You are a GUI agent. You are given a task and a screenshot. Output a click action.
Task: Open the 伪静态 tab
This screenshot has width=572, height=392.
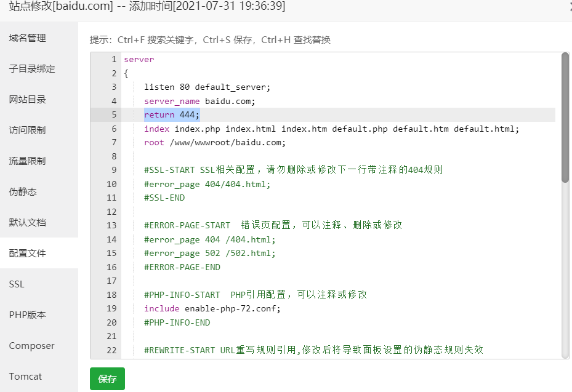tap(23, 192)
